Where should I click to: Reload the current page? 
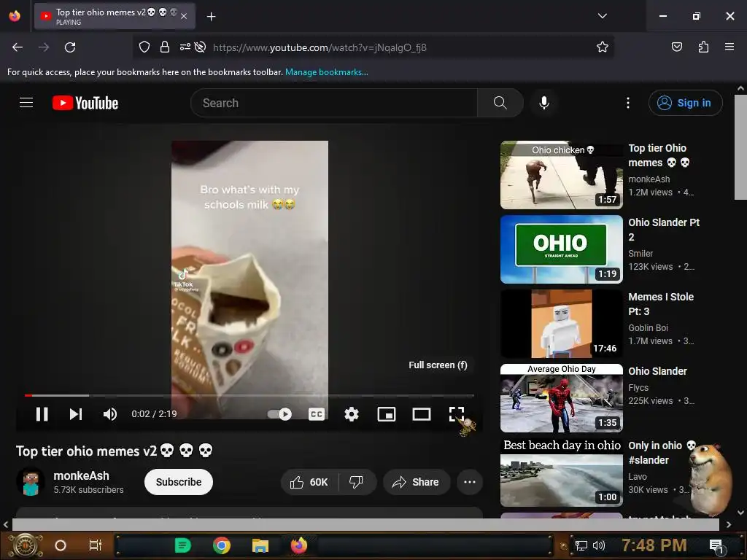click(70, 47)
